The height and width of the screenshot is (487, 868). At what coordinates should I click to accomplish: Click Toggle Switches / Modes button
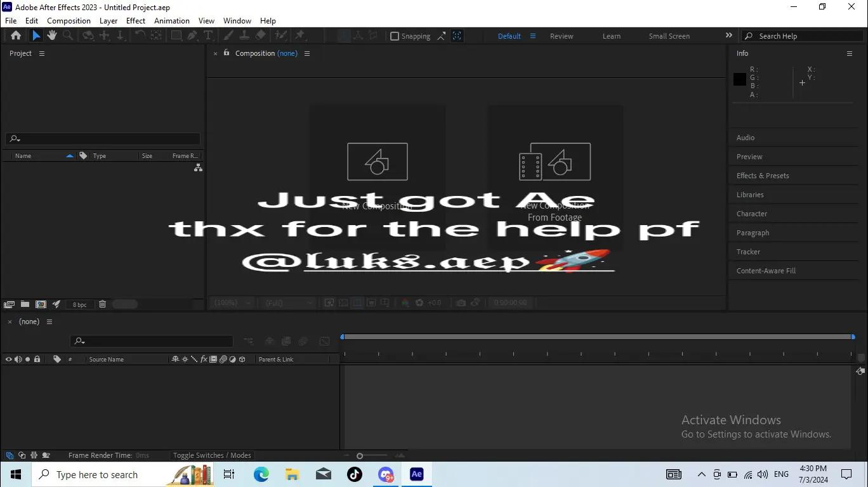212,455
